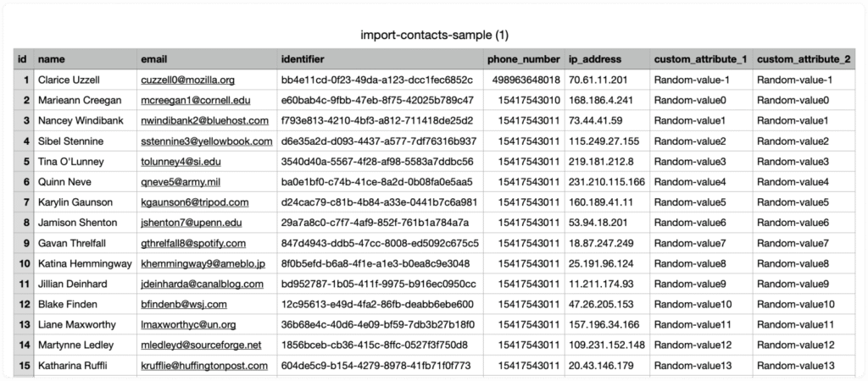
Task: Select the Blake Finden name cell
Action: pos(67,304)
